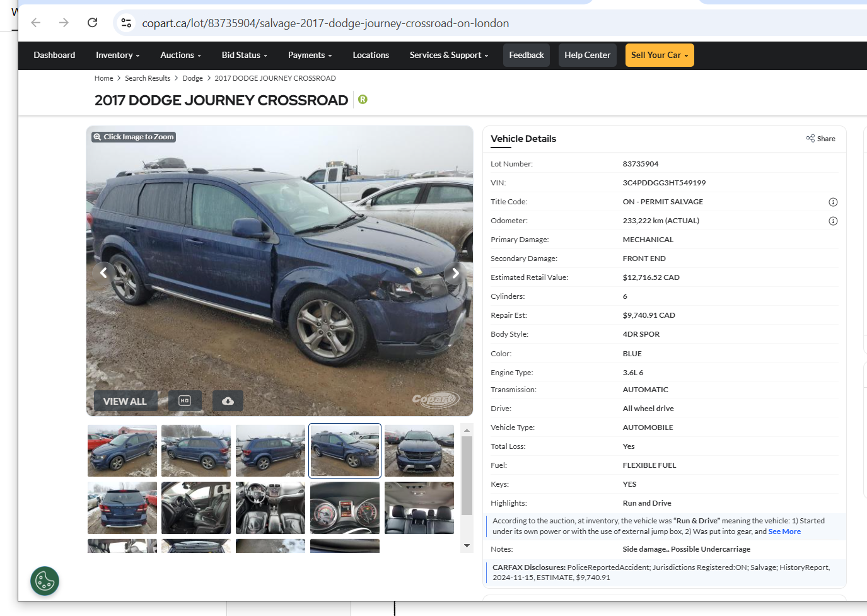This screenshot has width=867, height=616.
Task: Click the Run and Drive highlight text
Action: pos(647,503)
